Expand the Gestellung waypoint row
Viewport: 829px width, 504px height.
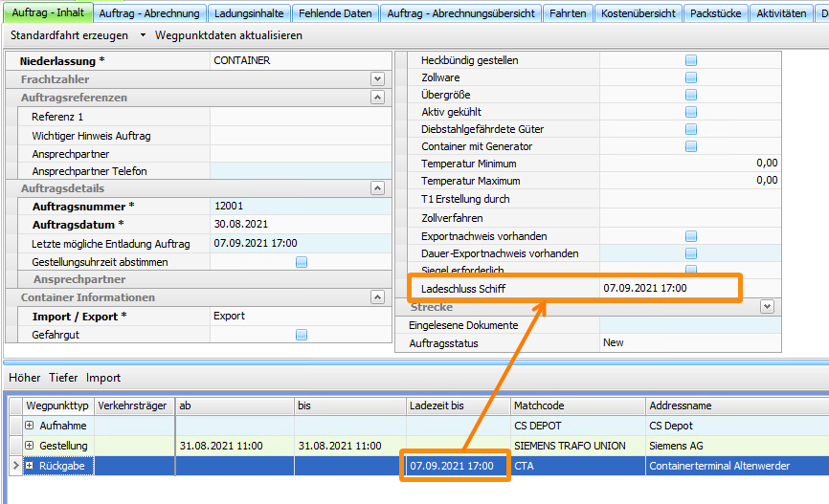click(30, 446)
